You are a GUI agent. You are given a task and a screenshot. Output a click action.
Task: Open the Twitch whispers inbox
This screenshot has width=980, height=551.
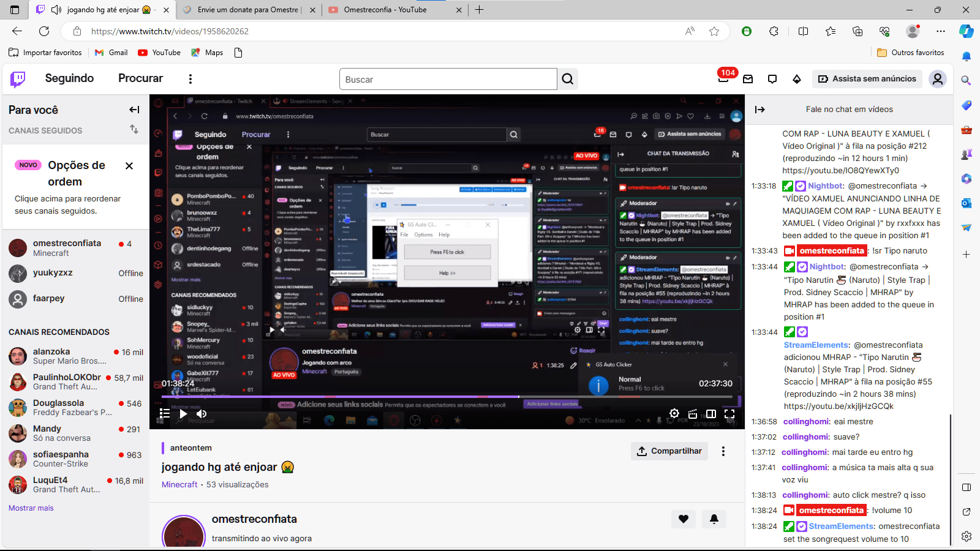pyautogui.click(x=748, y=79)
